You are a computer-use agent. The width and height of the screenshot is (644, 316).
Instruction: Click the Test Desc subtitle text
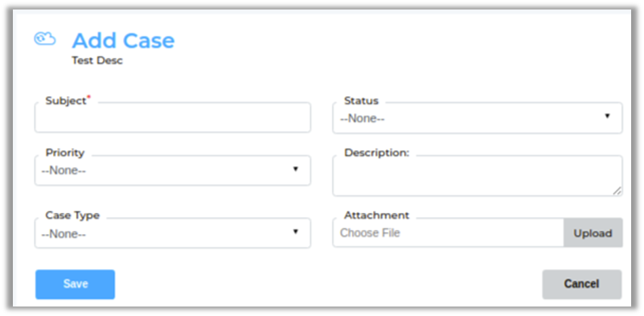tap(97, 60)
